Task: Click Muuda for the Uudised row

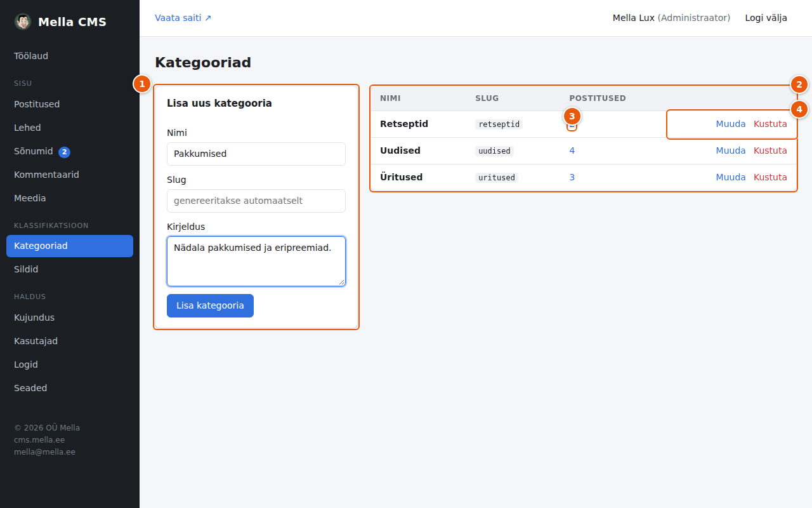Action: [x=731, y=150]
